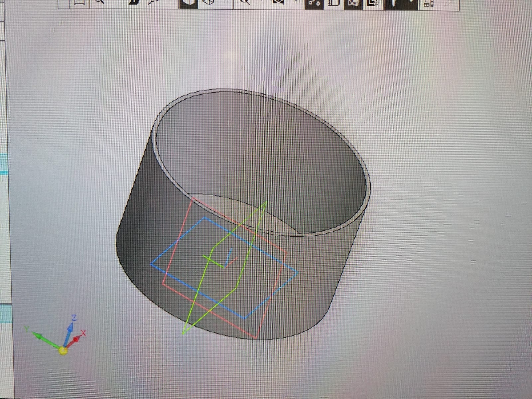Screen dimensions: 532x399
Task: Click the 'X' axis label
Action: pos(83,333)
